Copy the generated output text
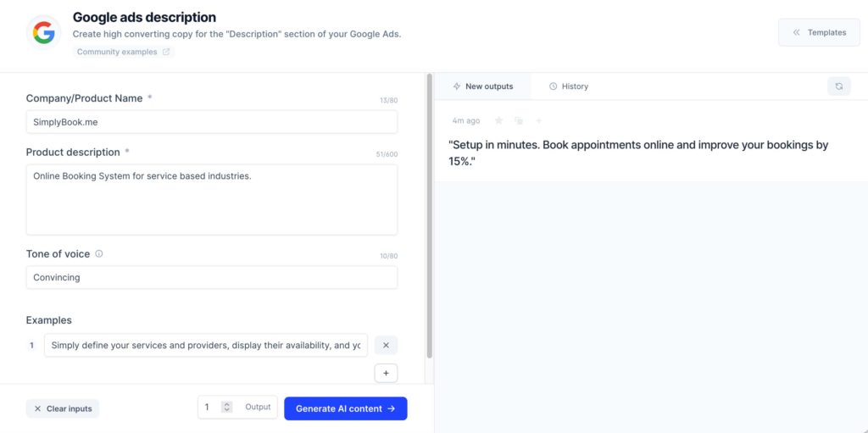868x433 pixels. [x=519, y=120]
